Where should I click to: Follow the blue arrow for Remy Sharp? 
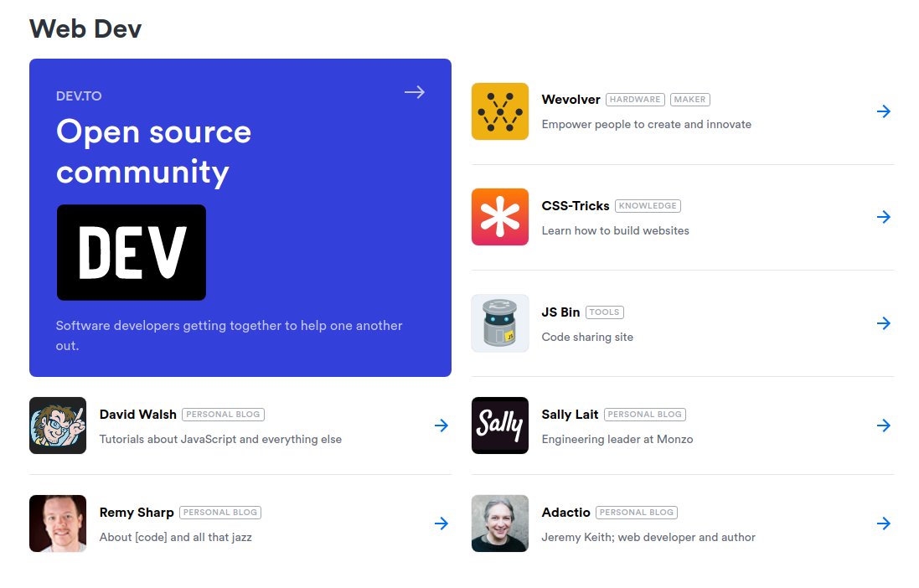(x=441, y=524)
